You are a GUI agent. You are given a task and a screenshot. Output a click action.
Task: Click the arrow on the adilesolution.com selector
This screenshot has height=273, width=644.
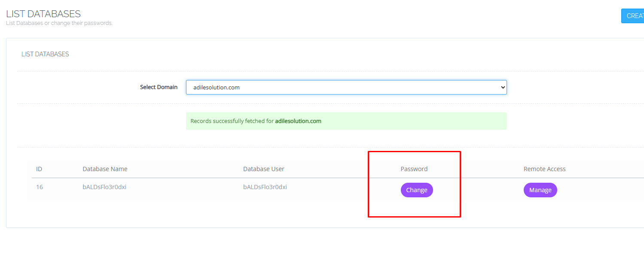point(503,87)
